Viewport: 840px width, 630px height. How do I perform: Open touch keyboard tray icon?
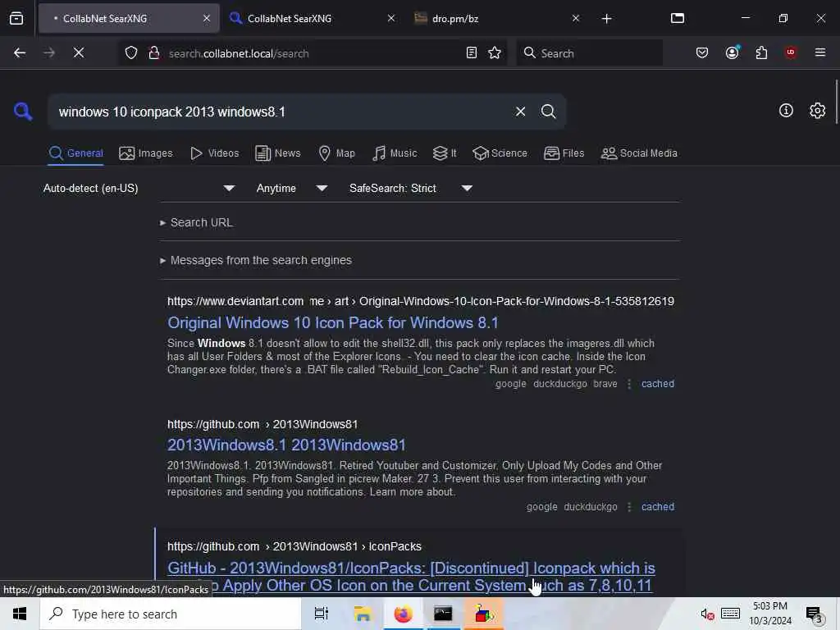tap(730, 614)
